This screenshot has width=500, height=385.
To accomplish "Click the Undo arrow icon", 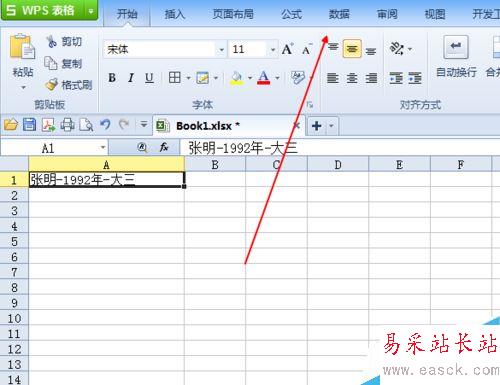I will (105, 125).
